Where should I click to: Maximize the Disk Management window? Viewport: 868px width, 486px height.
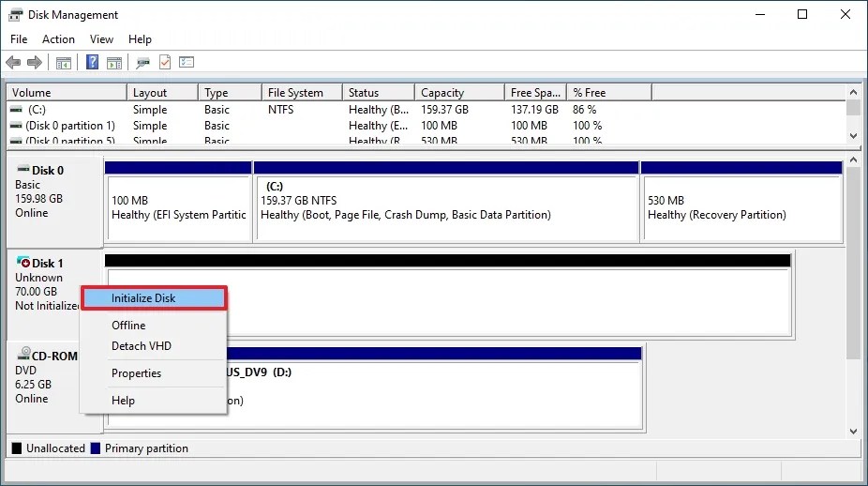[x=802, y=14]
